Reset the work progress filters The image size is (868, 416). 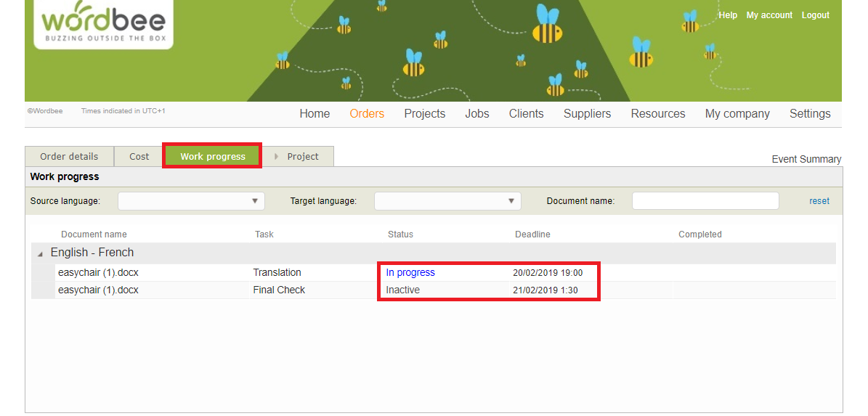(x=819, y=201)
